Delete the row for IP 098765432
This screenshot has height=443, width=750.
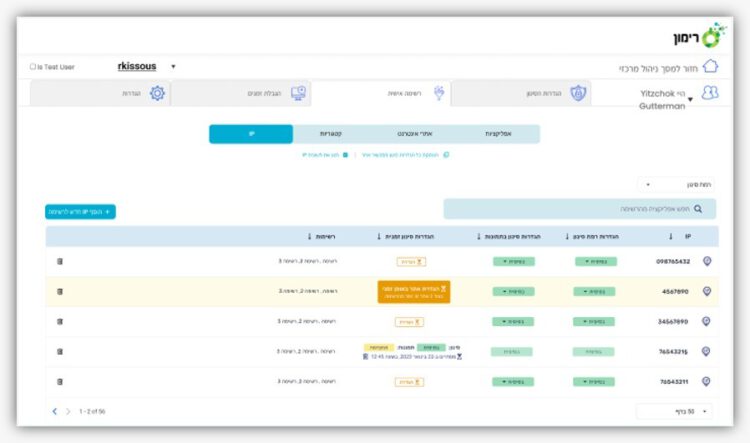[59, 262]
